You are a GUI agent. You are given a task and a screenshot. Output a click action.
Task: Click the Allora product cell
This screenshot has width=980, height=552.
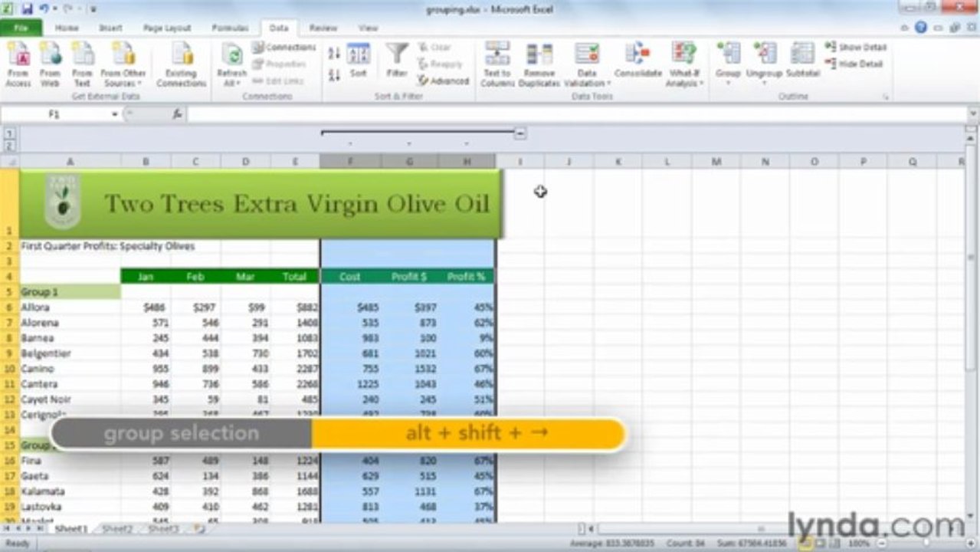(x=70, y=307)
